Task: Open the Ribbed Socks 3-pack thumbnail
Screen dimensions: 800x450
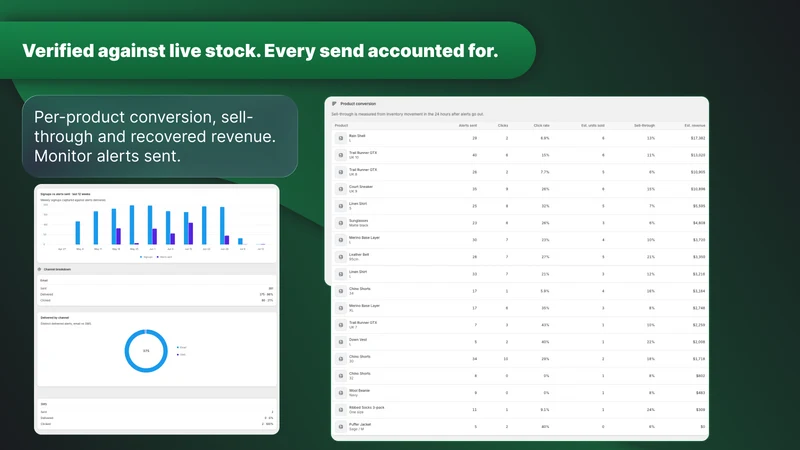Action: 341,410
